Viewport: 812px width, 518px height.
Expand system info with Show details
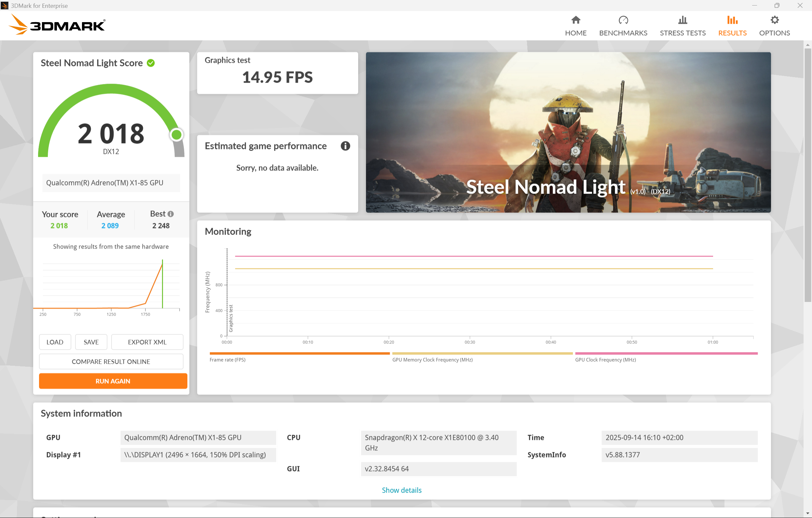coord(401,490)
